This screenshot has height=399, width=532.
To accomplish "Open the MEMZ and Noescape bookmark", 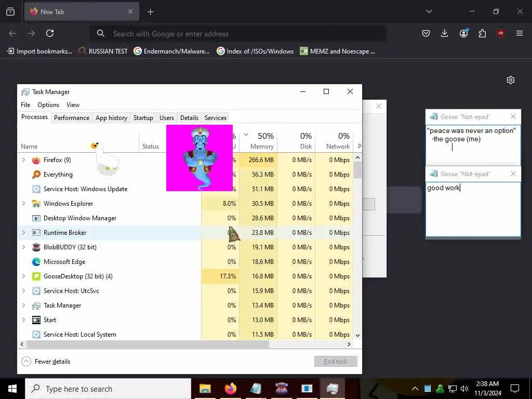I will coord(338,51).
